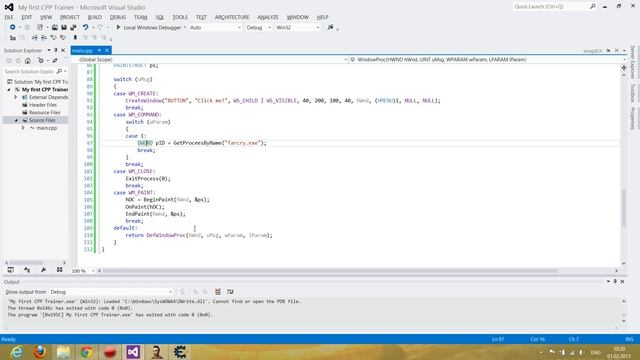Open the BUILD menu
Screen dimensions: 640x360
[95, 17]
